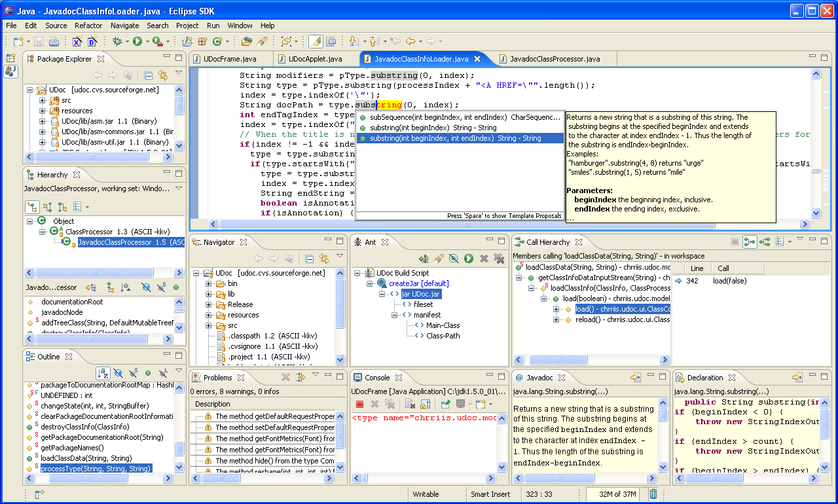Collapse All in Package Explorer toolbar

[149, 75]
